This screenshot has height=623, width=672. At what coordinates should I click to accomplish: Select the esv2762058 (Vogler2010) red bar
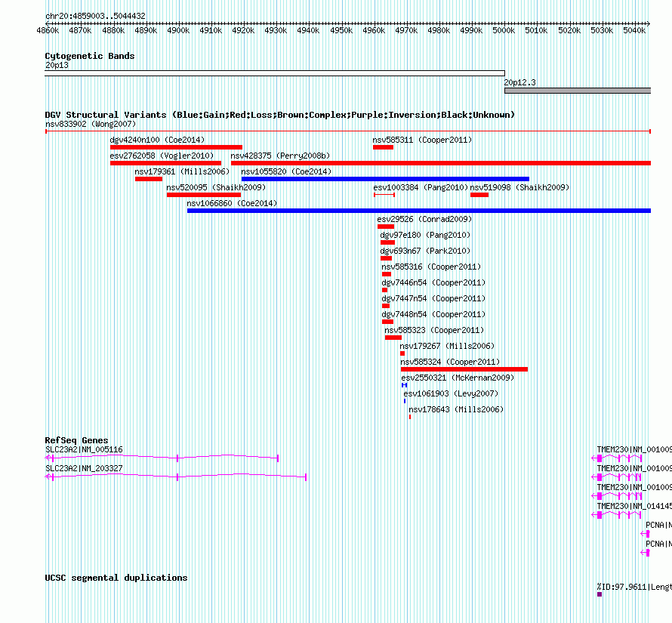click(x=165, y=163)
